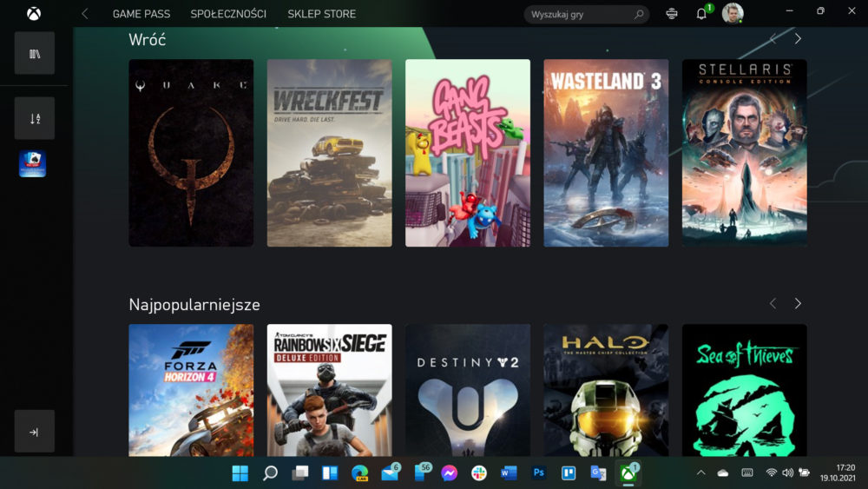The width and height of the screenshot is (868, 489).
Task: Open the Mail app on taskbar
Action: (391, 472)
